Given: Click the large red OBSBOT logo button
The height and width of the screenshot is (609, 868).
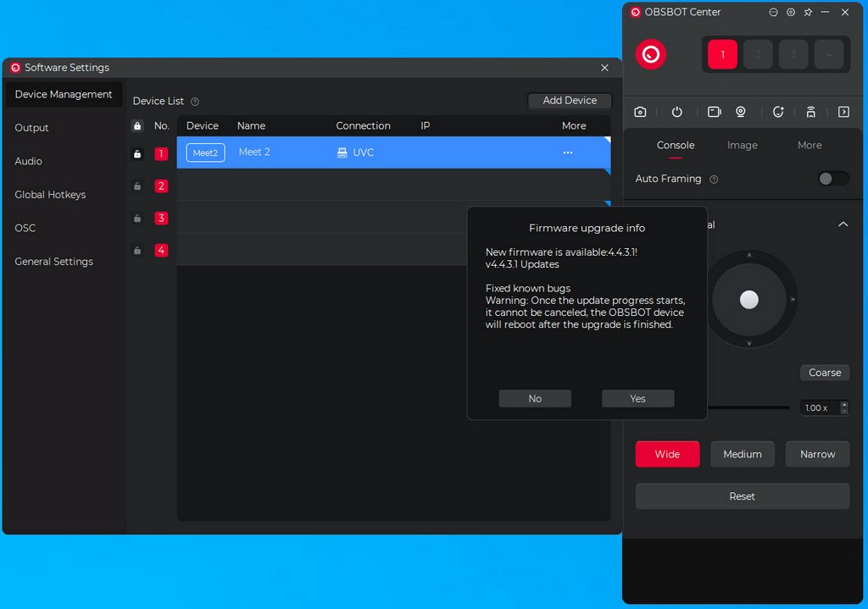Looking at the screenshot, I should [x=650, y=54].
